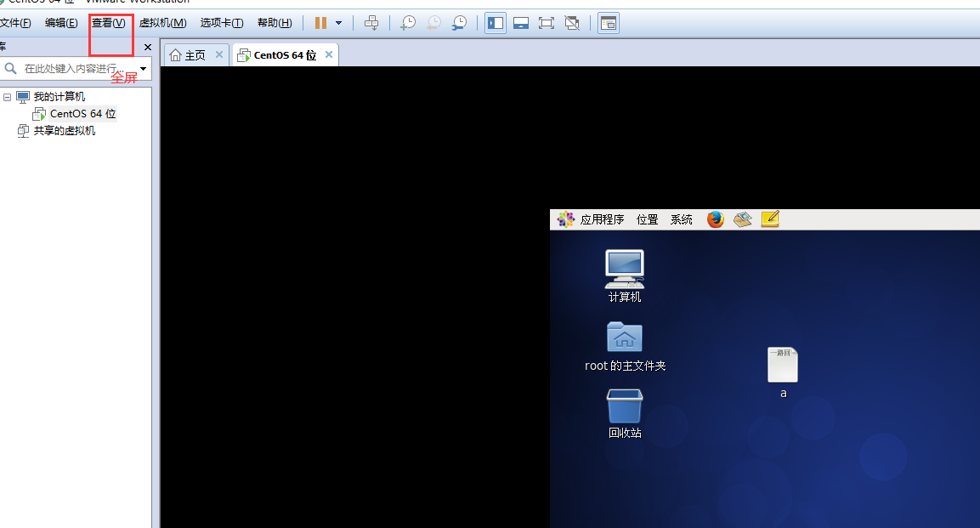Open the 文件(F) menu
The width and height of the screenshot is (980, 528).
click(15, 23)
